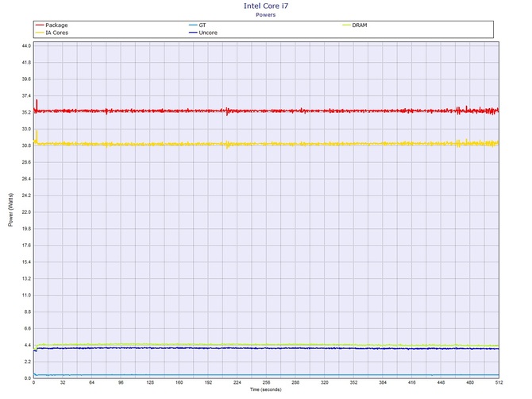
Task: Click the 35.2 y-axis value
Action: click(26, 112)
